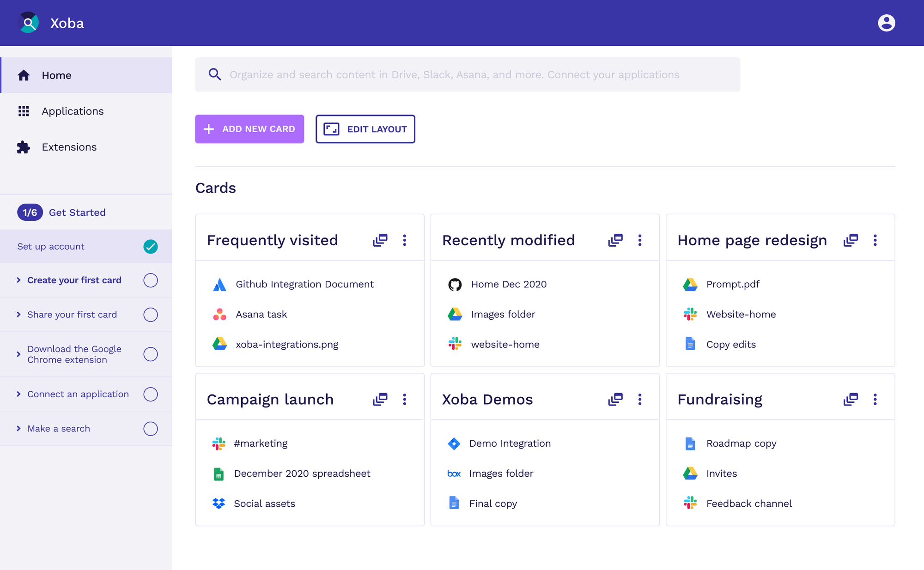Click the Atlassian icon beside Github Integration Document
The width and height of the screenshot is (924, 570).
click(219, 285)
